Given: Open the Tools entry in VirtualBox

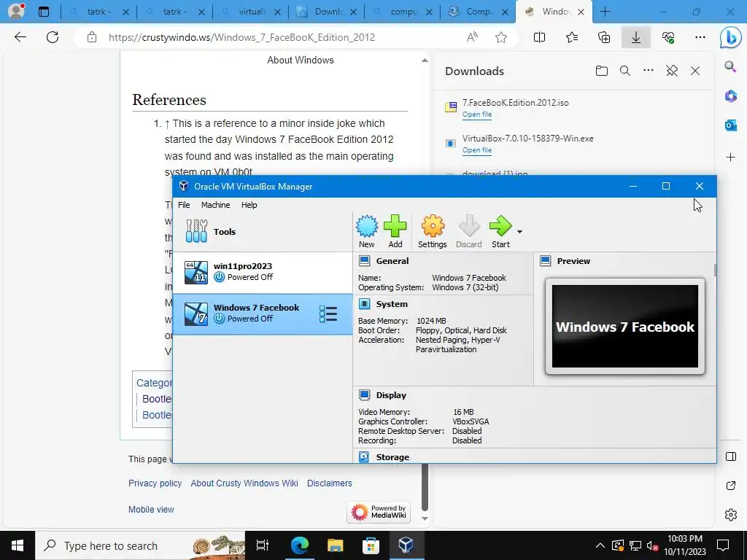Looking at the screenshot, I should click(x=263, y=231).
